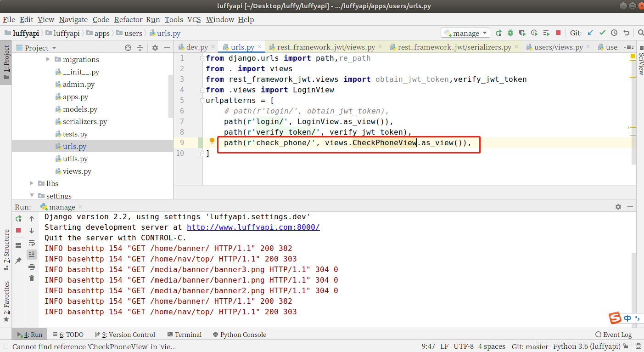Viewport: 644px width, 352px height.
Task: Open the Python Console tool window
Action: point(239,335)
